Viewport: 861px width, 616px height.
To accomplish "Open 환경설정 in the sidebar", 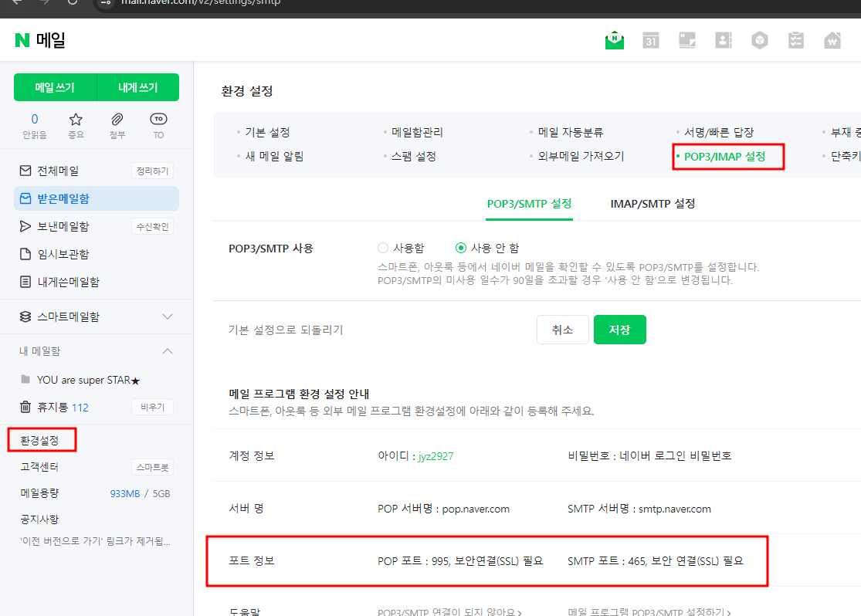I will tap(39, 440).
